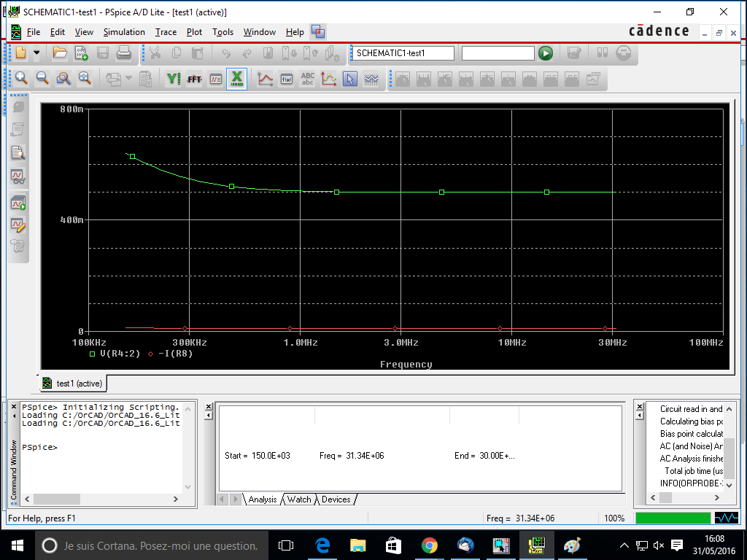Viewport: 747px width, 560px height.
Task: Click the Open file folder icon
Action: click(x=60, y=53)
